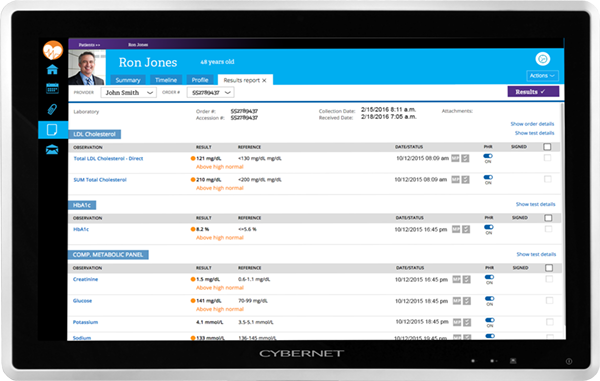Check the signed box in LDL Cholesterol header
Viewport: 600px width, 381px height.
pos(547,147)
